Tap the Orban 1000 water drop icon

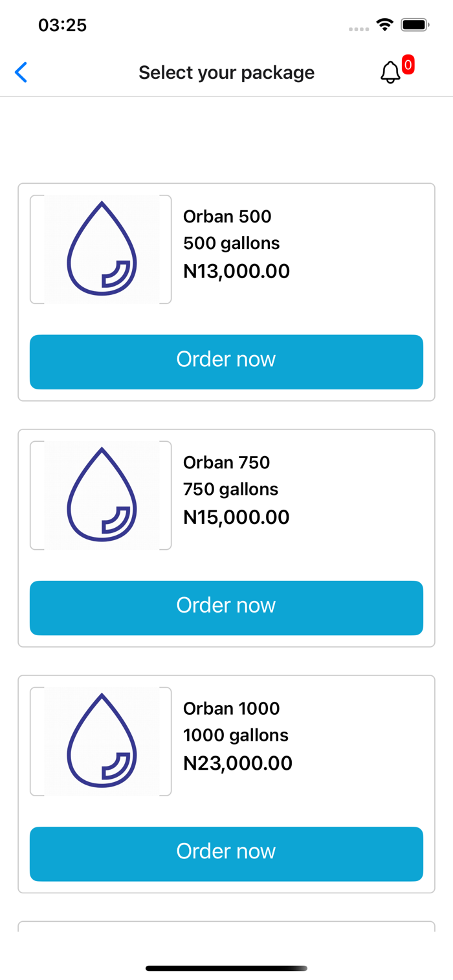pos(102,741)
